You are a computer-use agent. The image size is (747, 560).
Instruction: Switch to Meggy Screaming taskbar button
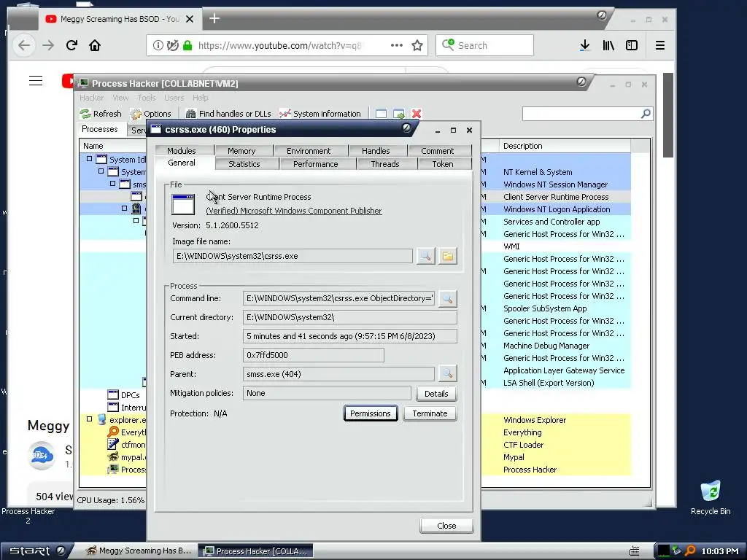(138, 551)
